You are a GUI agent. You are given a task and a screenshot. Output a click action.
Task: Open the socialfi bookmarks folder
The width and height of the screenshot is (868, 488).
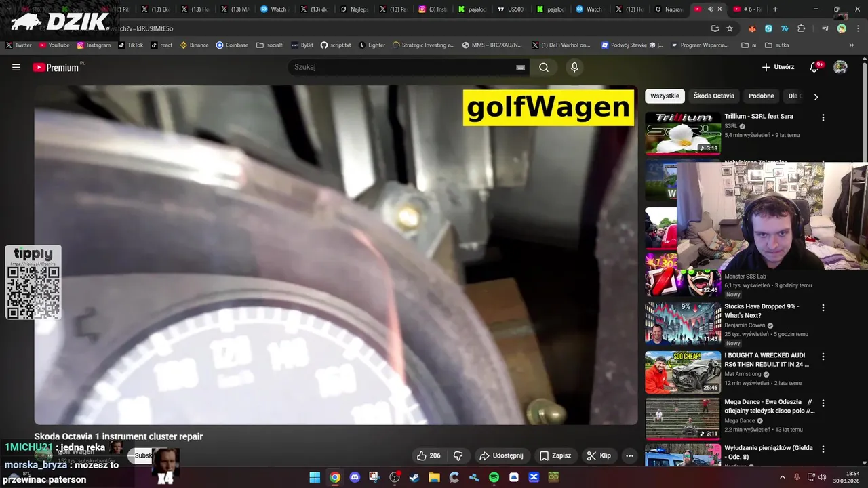click(270, 45)
